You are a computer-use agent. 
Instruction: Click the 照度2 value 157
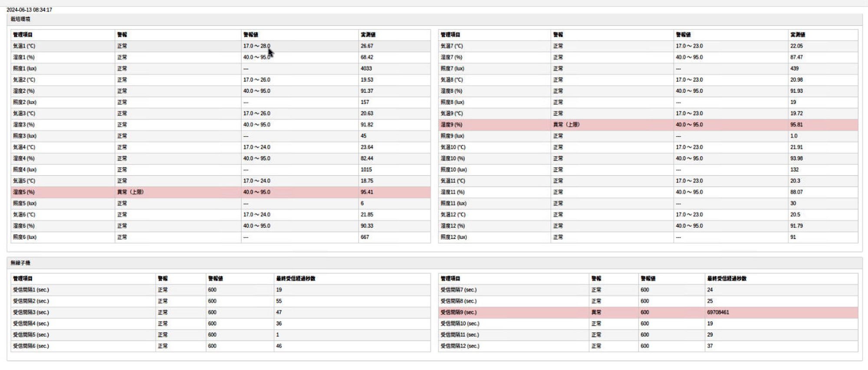pos(365,102)
